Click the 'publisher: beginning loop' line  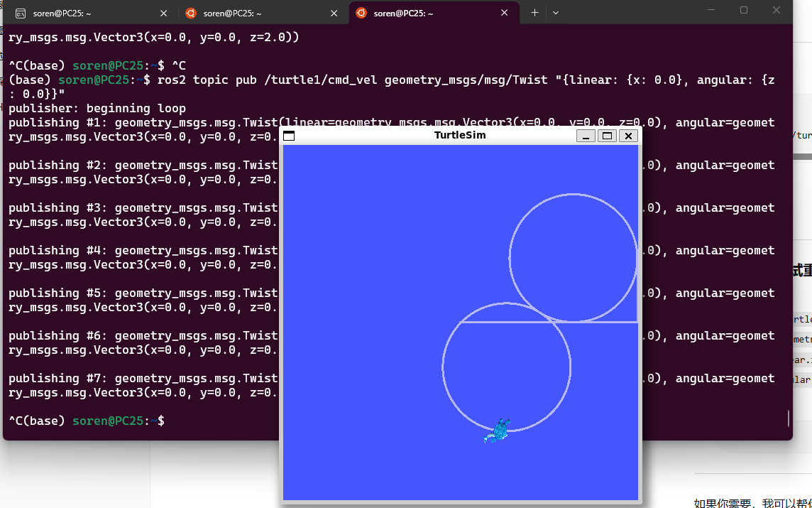tap(97, 108)
